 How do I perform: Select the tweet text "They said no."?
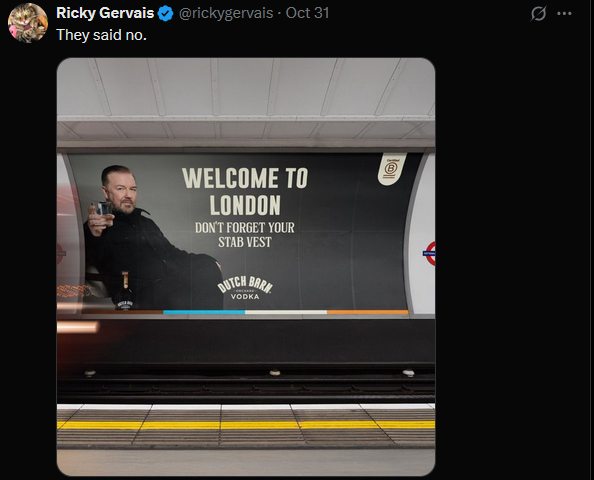tap(101, 35)
